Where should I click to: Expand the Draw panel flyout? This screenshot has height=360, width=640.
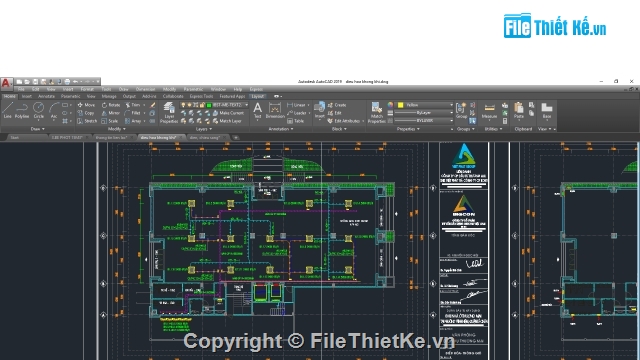(38, 129)
